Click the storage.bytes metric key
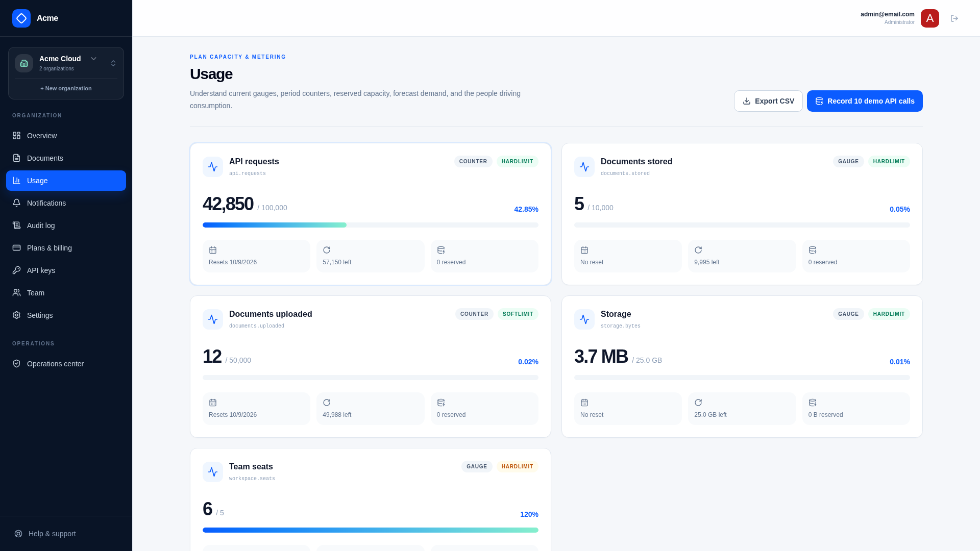 coord(621,326)
